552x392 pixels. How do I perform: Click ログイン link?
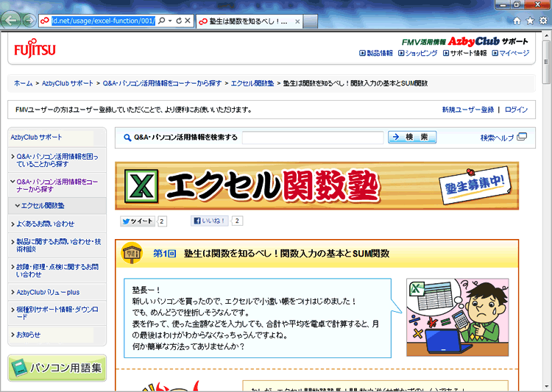click(516, 110)
